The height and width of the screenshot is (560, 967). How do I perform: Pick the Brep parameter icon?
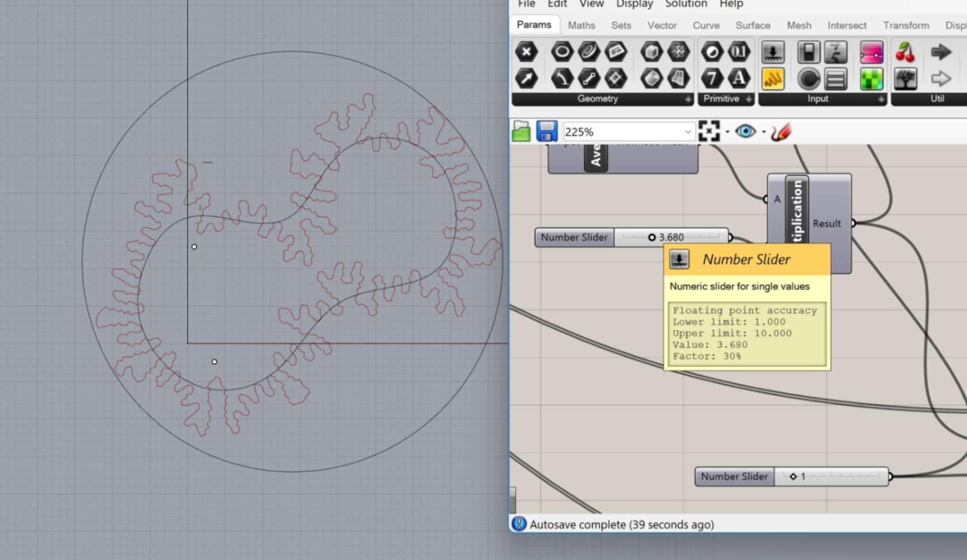tap(652, 78)
